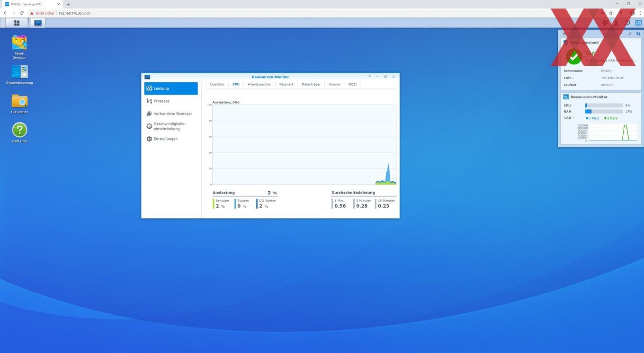Reload the browser page
Screen dimensions: 644x353
click(x=22, y=13)
